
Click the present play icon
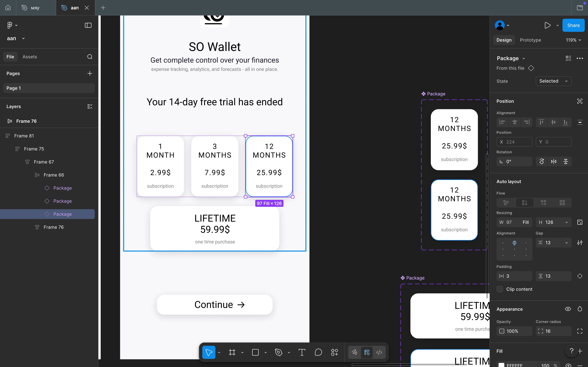point(547,25)
